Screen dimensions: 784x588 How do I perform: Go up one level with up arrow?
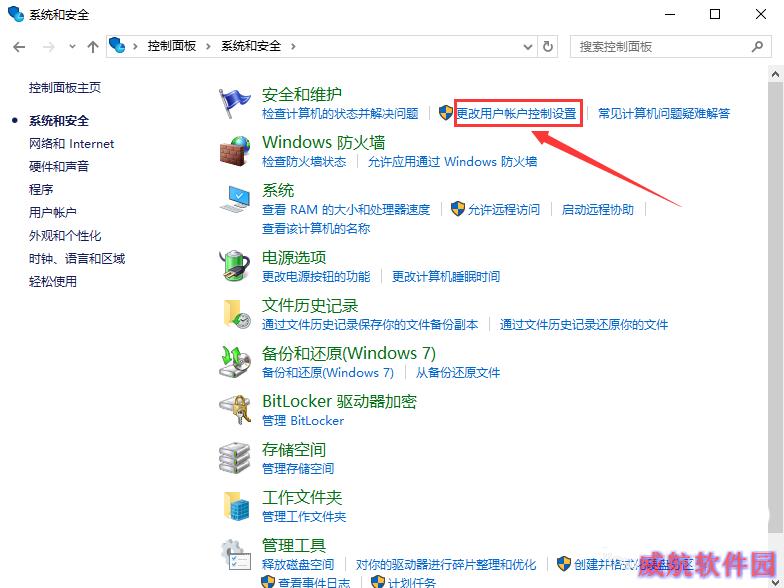92,47
